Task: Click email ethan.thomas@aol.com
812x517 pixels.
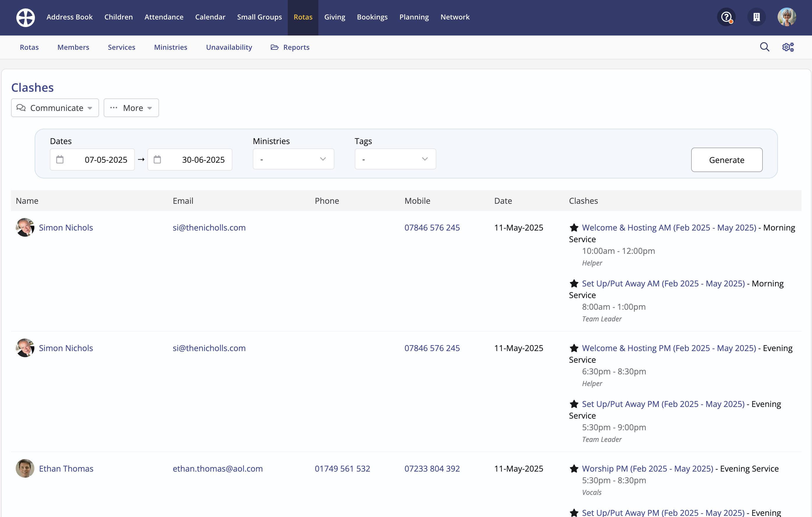Action: (x=218, y=468)
